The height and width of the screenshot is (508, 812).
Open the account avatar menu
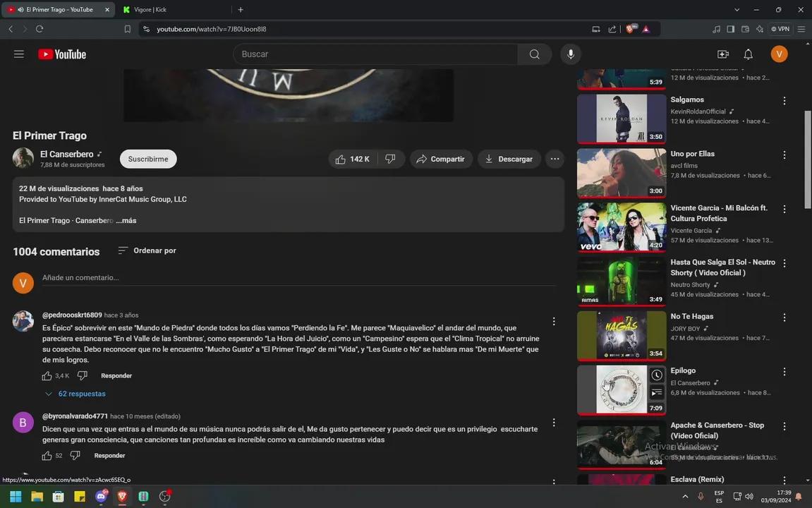779,54
